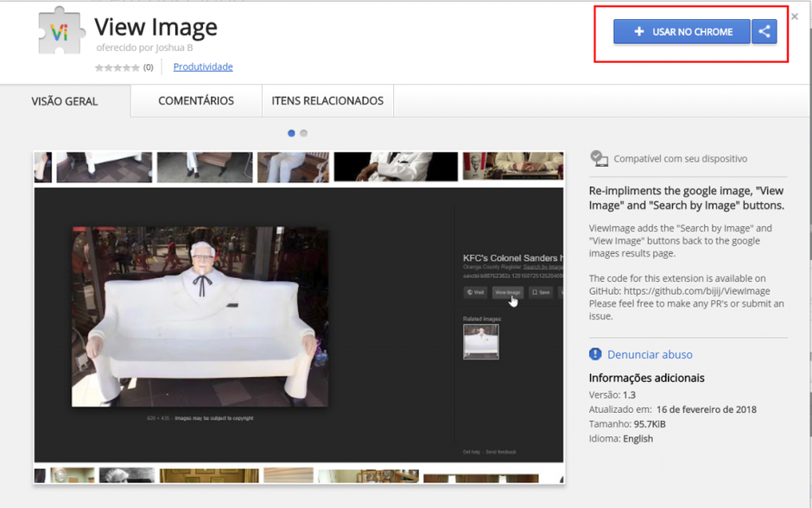Open the Produtividade category link

click(203, 67)
